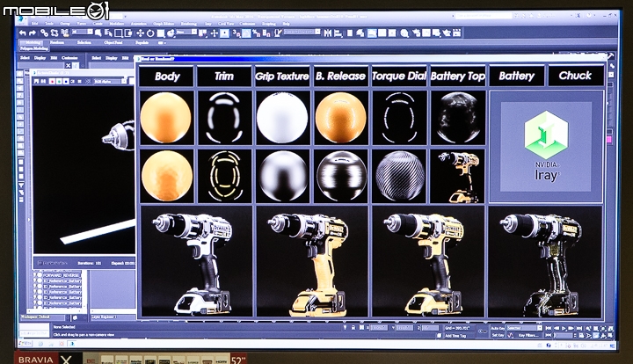Image resolution: width=633 pixels, height=364 pixels.
Task: Toggle Auto Key animation mode
Action: pos(498,328)
